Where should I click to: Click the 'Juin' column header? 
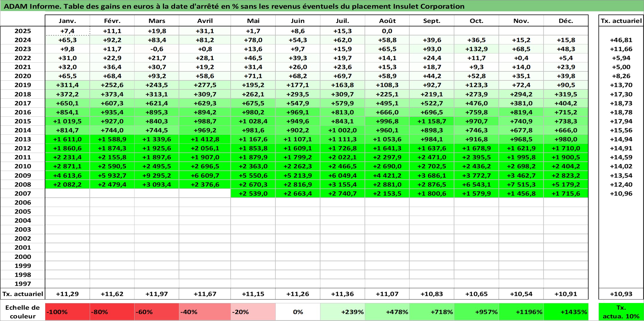pos(298,21)
